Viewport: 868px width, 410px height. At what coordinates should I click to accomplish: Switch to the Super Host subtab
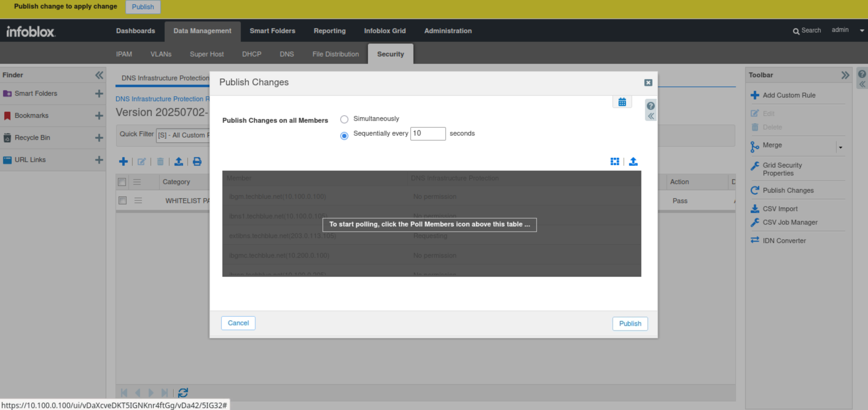tap(206, 54)
